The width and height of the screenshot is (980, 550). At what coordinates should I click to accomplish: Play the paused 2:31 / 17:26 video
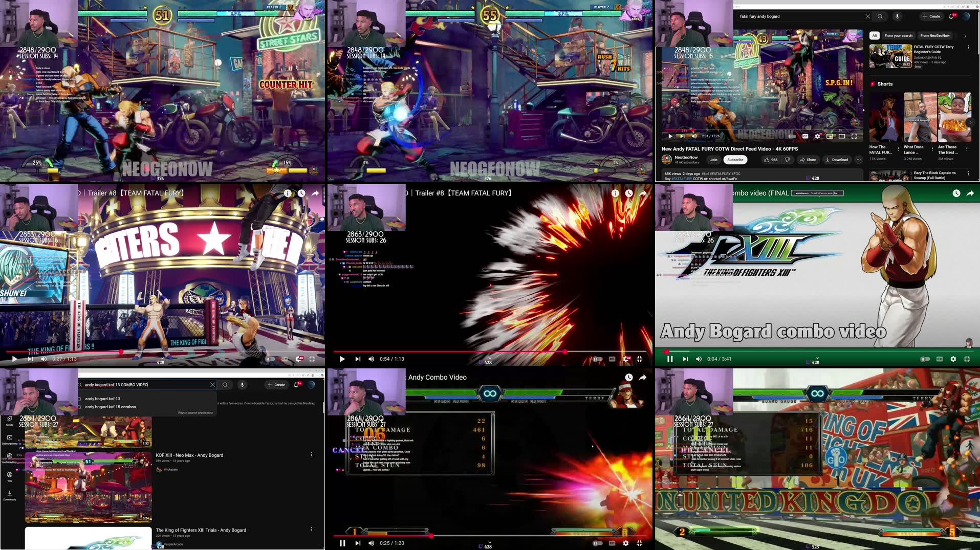(670, 136)
